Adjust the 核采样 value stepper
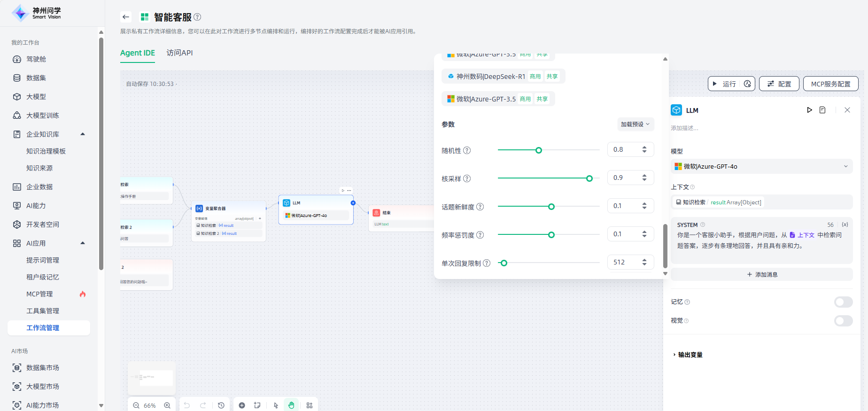The image size is (868, 411). (x=644, y=178)
